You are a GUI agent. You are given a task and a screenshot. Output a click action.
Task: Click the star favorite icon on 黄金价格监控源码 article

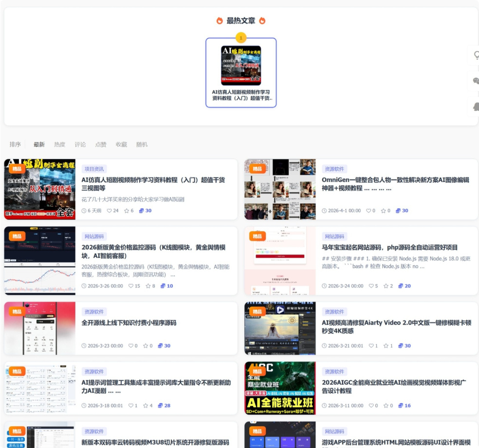148,286
